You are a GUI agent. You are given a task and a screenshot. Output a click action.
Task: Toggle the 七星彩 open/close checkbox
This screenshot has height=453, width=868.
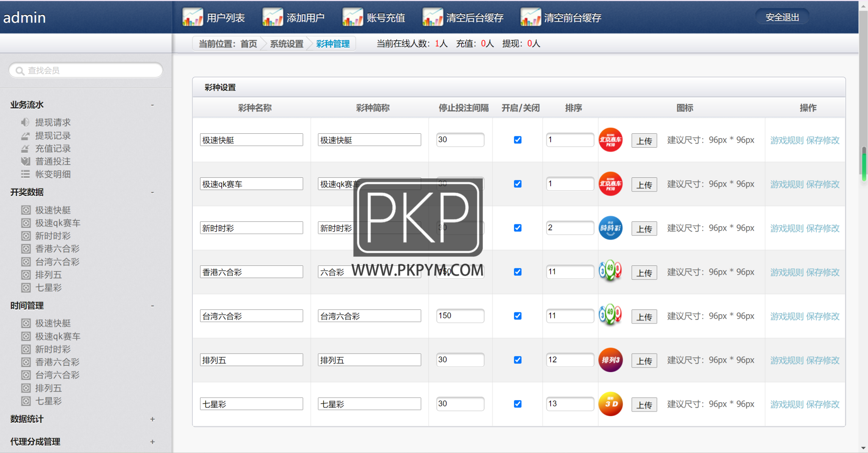[x=517, y=404]
